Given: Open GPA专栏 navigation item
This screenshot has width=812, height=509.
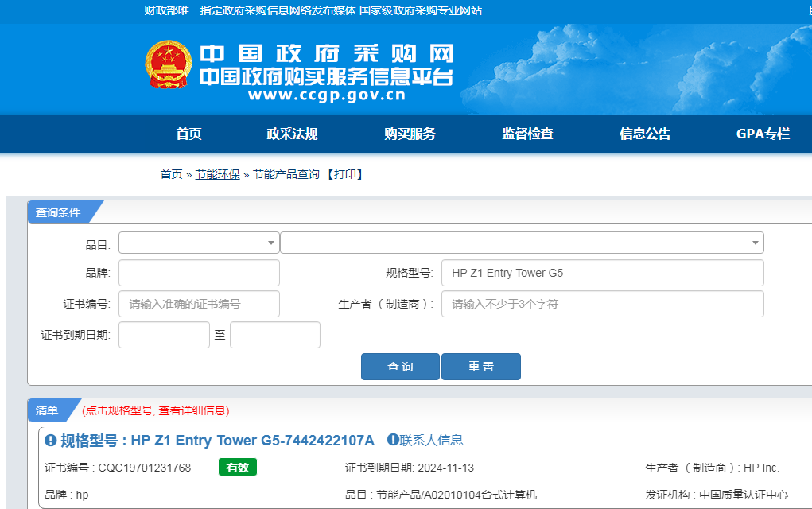Looking at the screenshot, I should [763, 134].
